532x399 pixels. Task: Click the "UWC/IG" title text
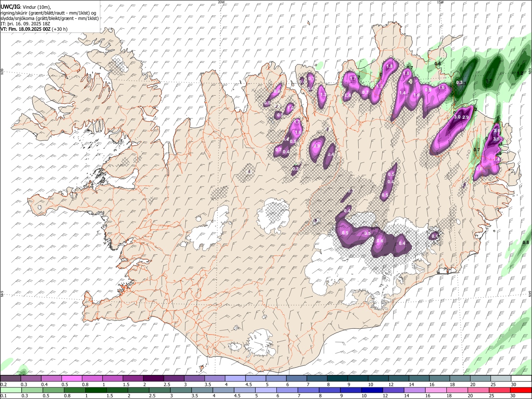pyautogui.click(x=10, y=6)
